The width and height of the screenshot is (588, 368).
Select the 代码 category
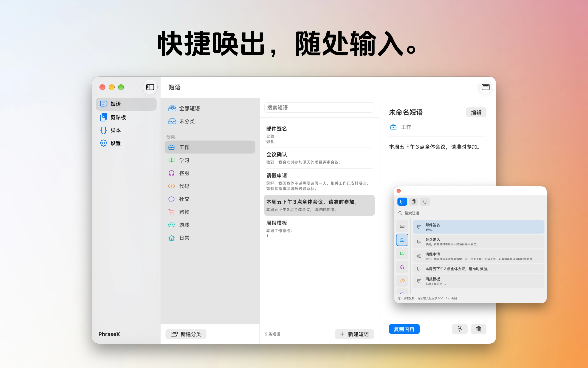[x=210, y=186]
